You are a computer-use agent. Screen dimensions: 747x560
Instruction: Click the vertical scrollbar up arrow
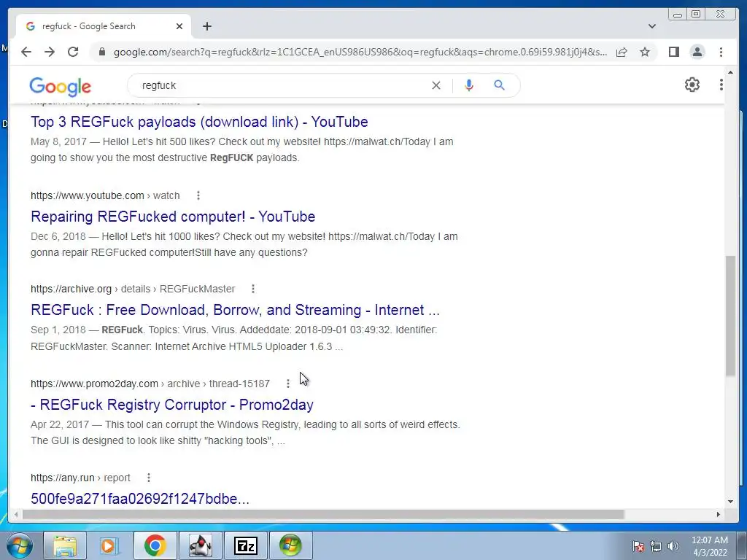(x=730, y=72)
